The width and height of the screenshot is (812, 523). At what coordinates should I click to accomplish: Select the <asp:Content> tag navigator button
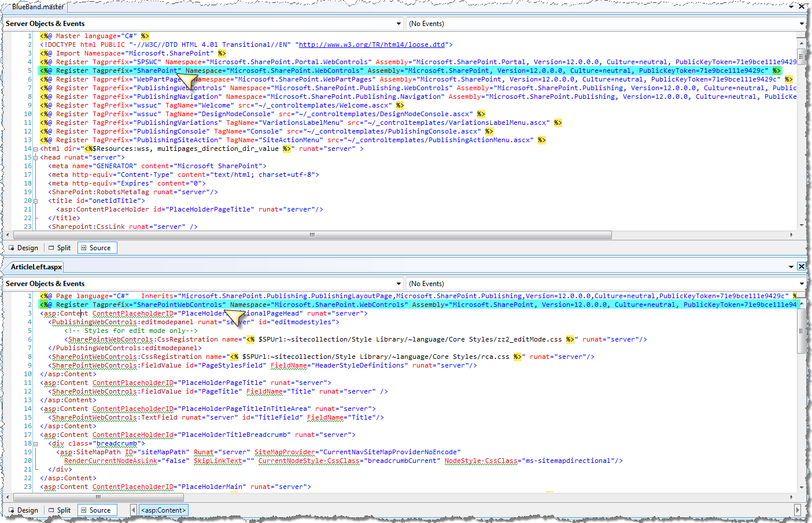point(164,510)
